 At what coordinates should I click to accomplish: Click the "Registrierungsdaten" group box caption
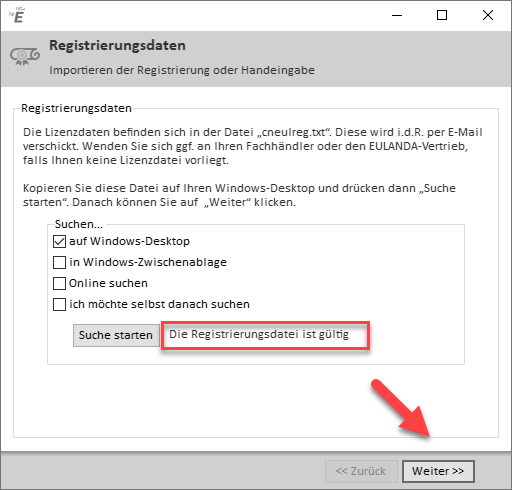(76, 108)
